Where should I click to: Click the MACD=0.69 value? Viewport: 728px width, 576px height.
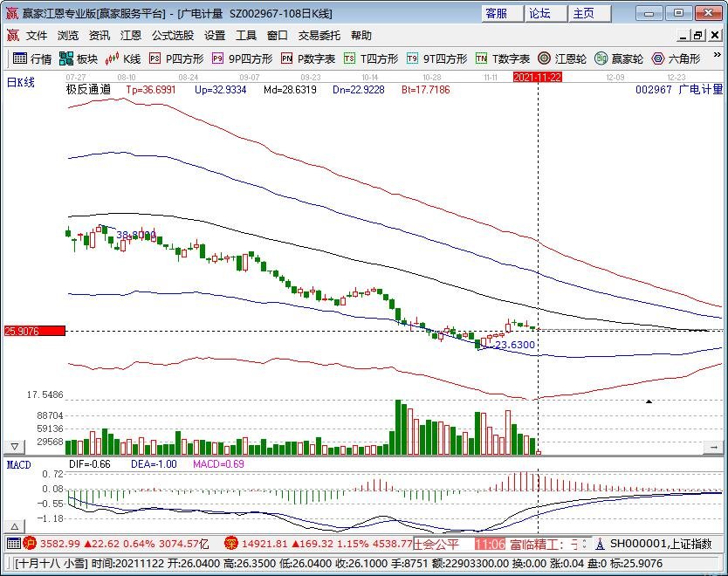[x=218, y=464]
